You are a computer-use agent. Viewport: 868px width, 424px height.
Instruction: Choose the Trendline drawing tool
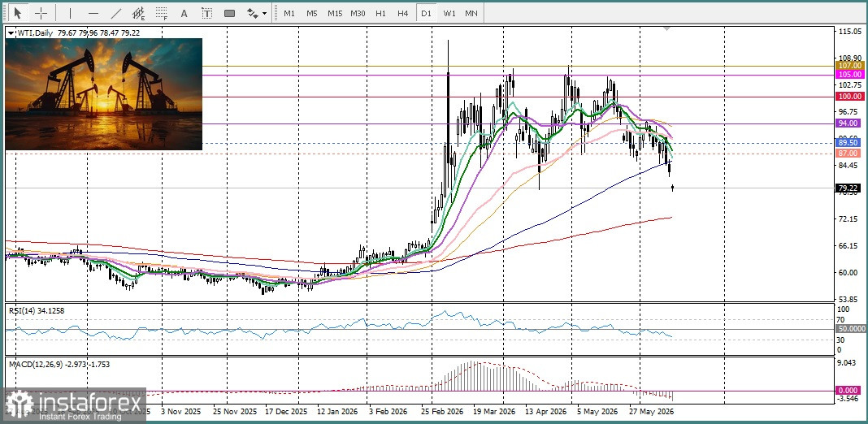tap(116, 13)
